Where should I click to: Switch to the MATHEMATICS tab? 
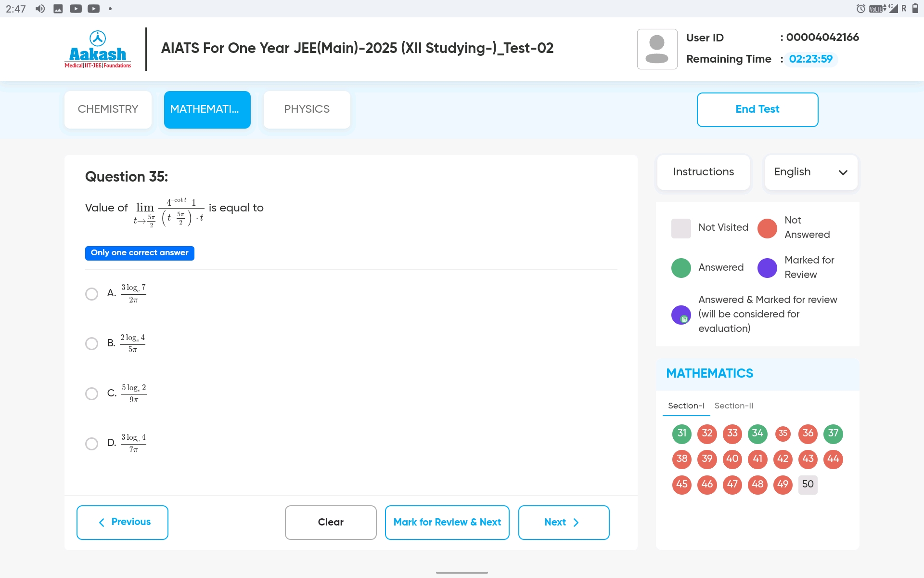tap(207, 109)
